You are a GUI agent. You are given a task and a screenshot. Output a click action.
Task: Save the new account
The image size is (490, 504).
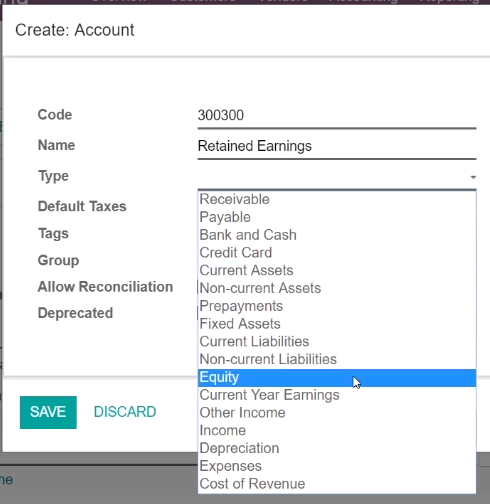[x=48, y=412]
